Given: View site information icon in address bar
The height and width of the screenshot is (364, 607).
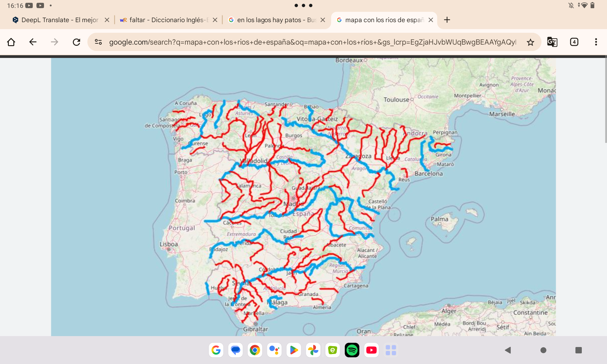Looking at the screenshot, I should click(98, 42).
